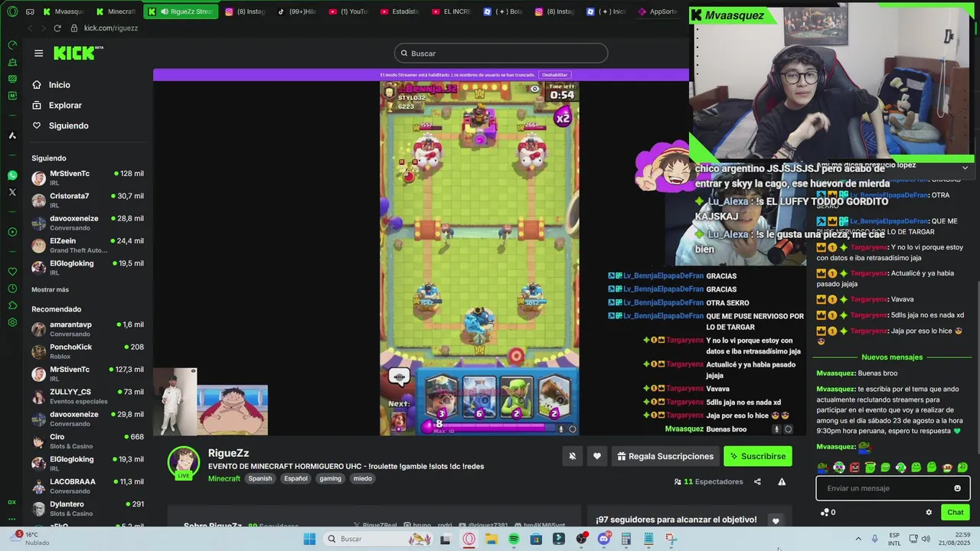
Task: Click Regala Suscripciones button
Action: (x=665, y=456)
